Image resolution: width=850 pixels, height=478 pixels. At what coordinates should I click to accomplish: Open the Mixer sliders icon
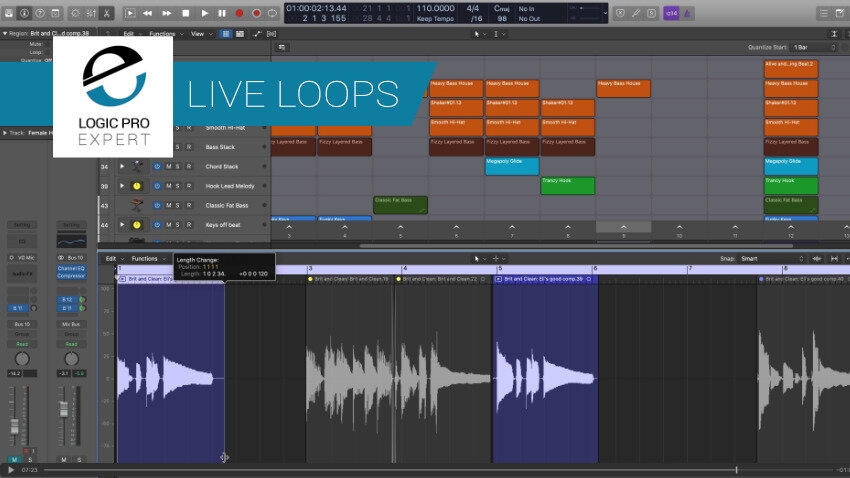[91, 13]
